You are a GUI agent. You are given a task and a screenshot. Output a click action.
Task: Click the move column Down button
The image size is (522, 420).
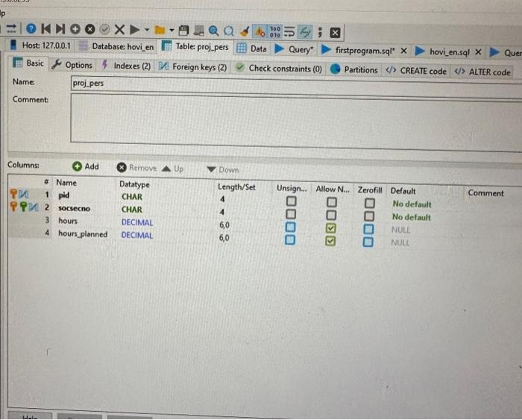coord(223,169)
